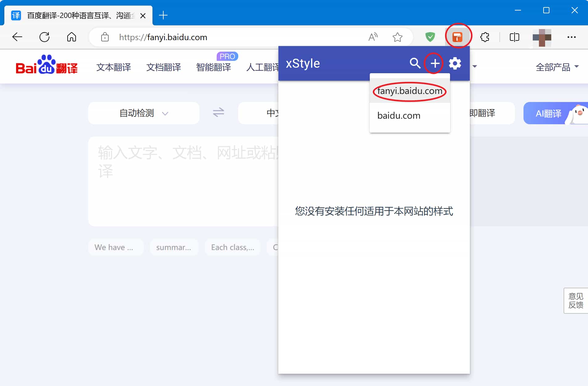Expand the 全部产品 dropdown
Screen dimensions: 588x386
557,67
